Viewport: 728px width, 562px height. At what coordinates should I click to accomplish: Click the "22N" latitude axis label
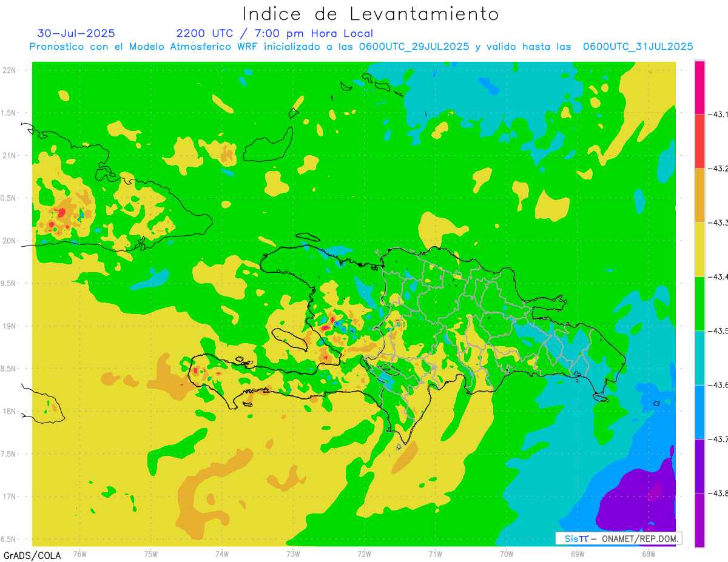[x=10, y=70]
